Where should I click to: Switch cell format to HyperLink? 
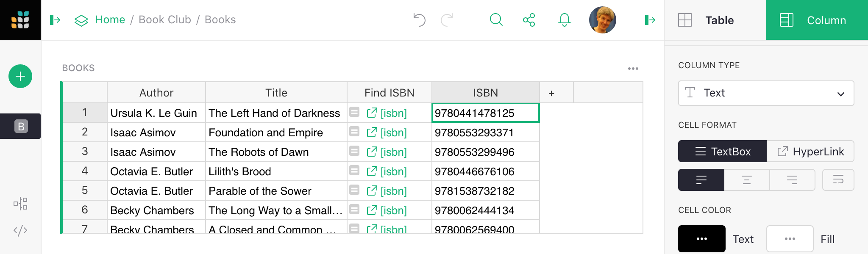point(810,152)
